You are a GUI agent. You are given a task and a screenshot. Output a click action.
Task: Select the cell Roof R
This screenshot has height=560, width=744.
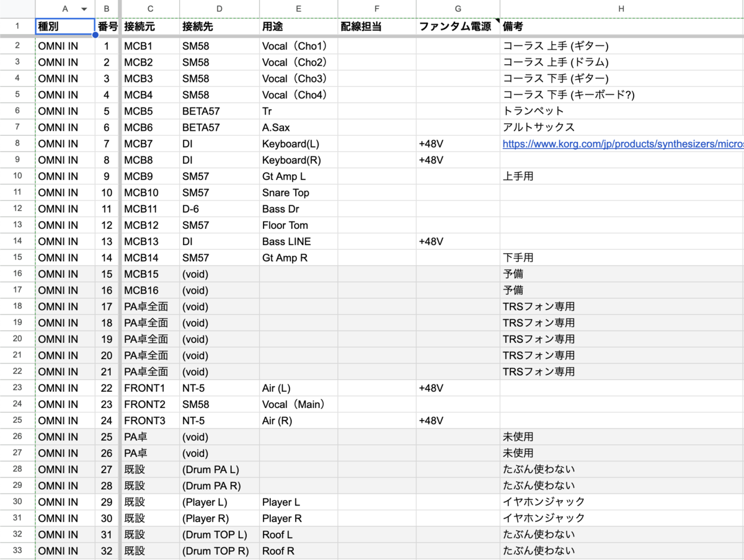(299, 551)
